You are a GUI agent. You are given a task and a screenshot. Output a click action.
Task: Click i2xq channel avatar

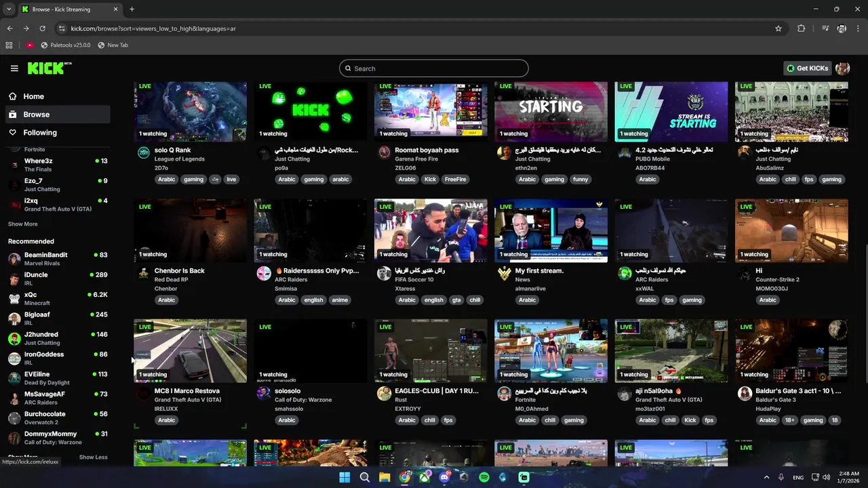(14, 205)
